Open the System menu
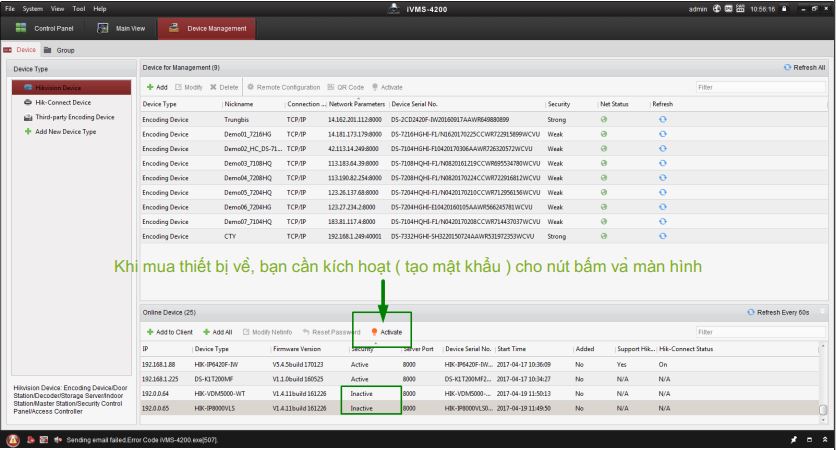Screen dimensions: 836x450 [33, 9]
